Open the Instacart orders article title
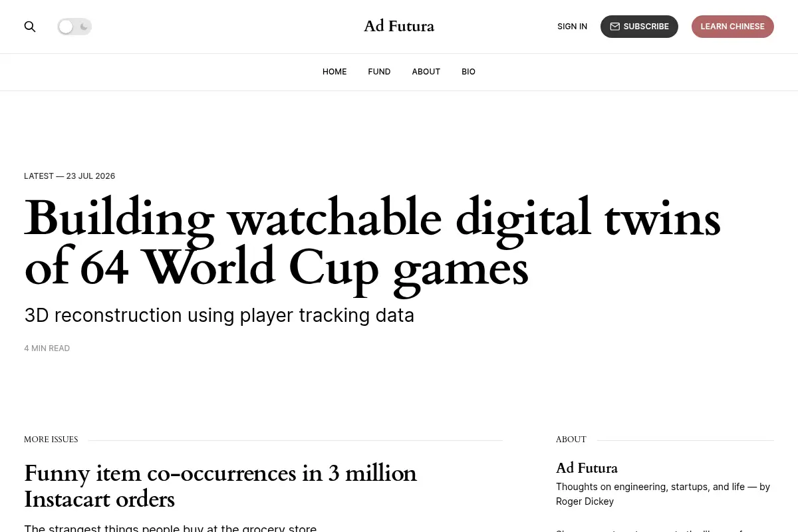The height and width of the screenshot is (532, 798). pos(221,486)
